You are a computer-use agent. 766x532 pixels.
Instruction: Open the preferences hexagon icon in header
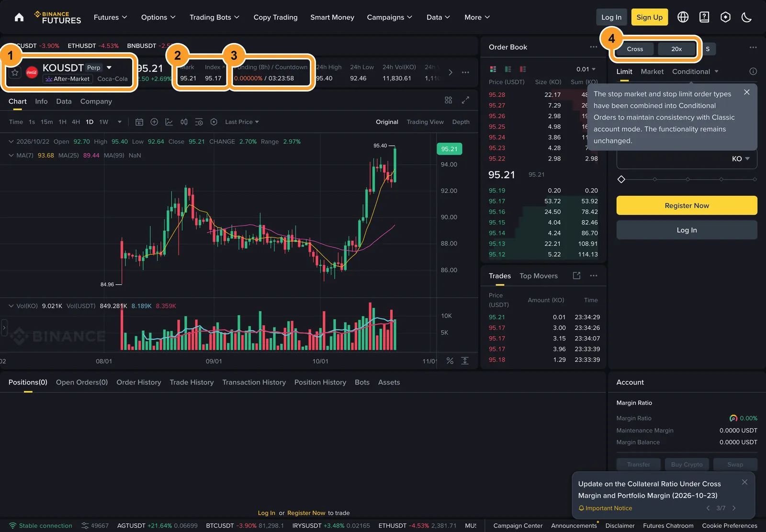tap(726, 17)
